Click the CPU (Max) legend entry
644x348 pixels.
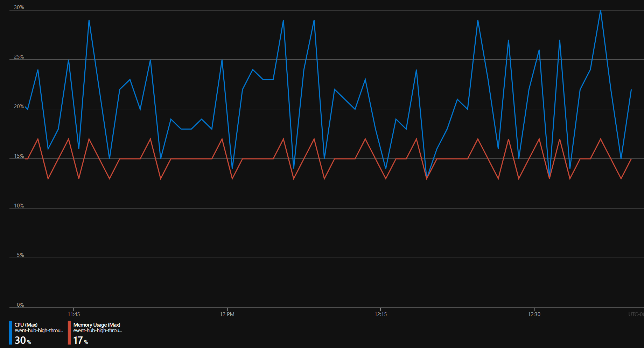click(36, 333)
